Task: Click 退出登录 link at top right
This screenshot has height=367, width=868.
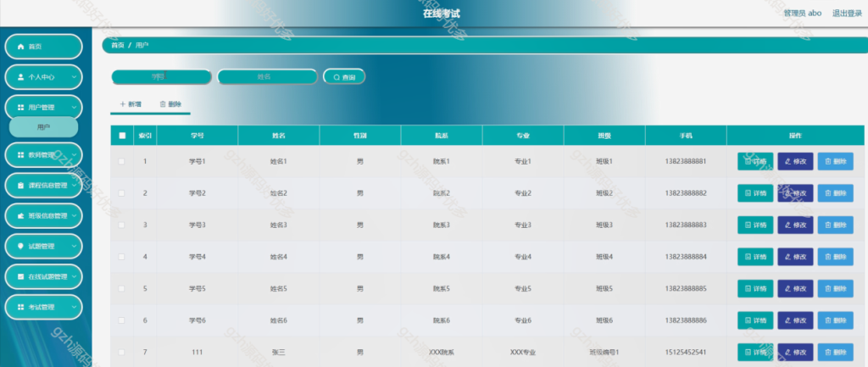Action: pos(847,14)
